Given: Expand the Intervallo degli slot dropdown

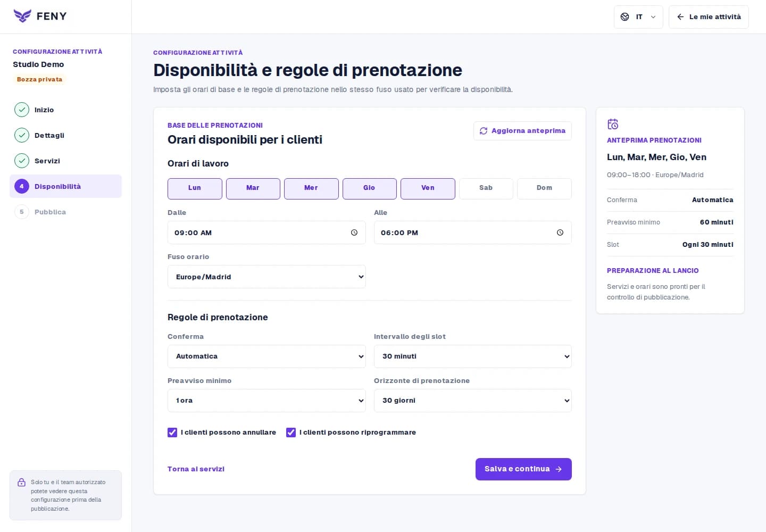Looking at the screenshot, I should click(472, 356).
